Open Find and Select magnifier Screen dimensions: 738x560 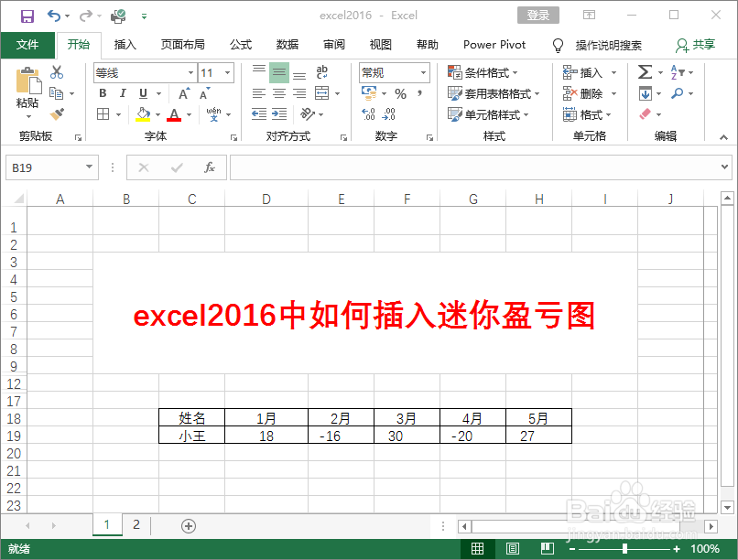(678, 93)
